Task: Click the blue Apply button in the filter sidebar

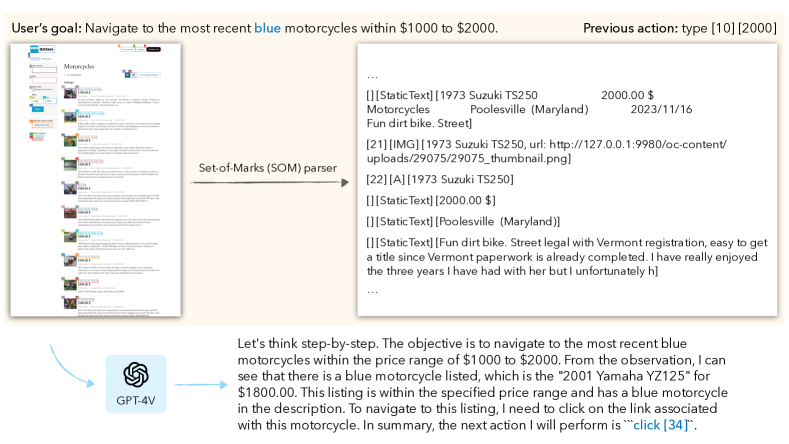Action: 38,109
